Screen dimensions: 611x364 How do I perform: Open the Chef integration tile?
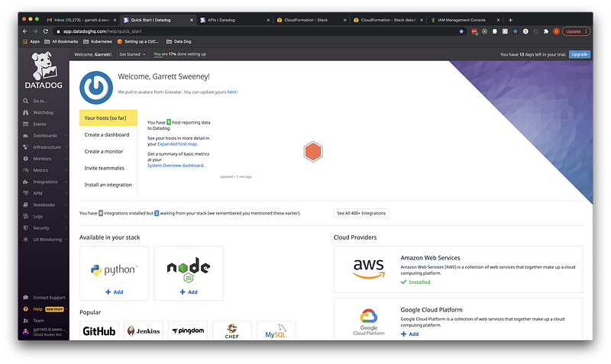232,331
